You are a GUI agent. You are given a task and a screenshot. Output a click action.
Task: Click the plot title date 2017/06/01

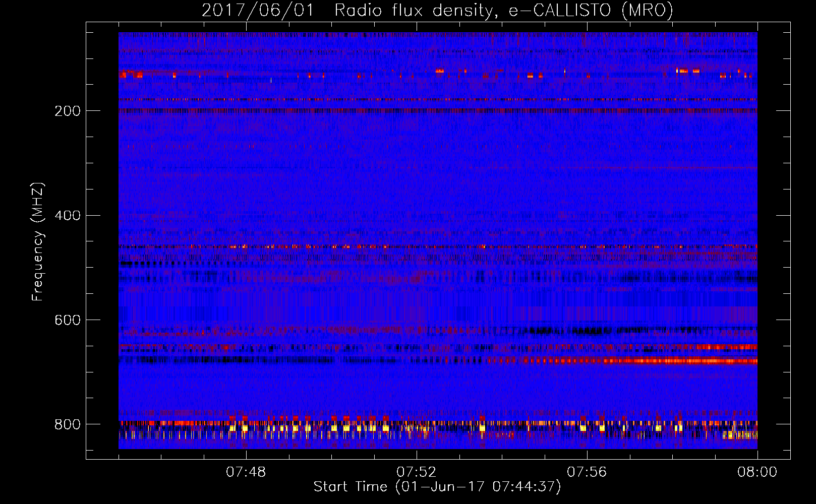[258, 10]
